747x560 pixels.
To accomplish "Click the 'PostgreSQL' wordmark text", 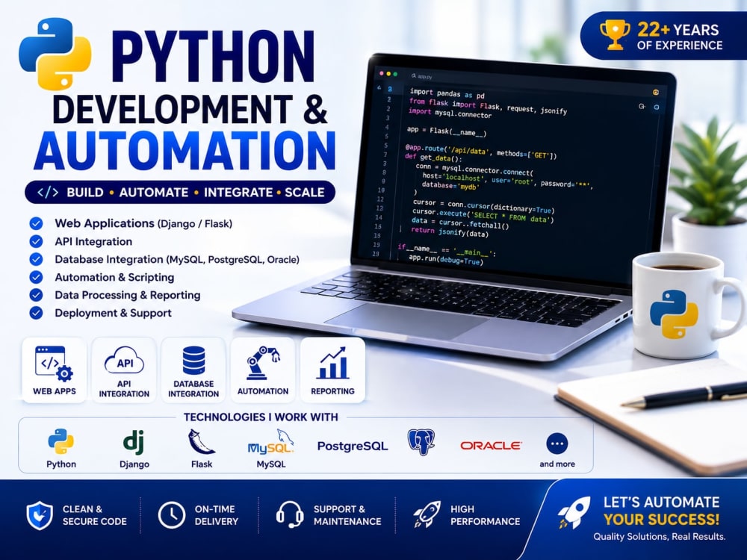I will (353, 447).
